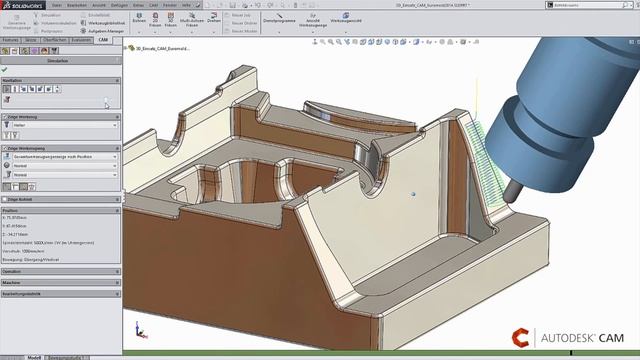This screenshot has height=360, width=640.
Task: Open the Extras menu
Action: 138,5
